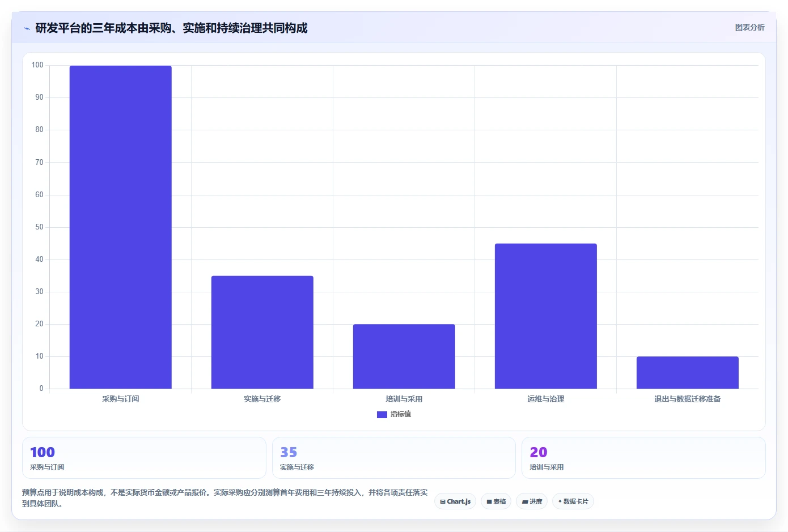Open the stat card showing 20

point(643,458)
